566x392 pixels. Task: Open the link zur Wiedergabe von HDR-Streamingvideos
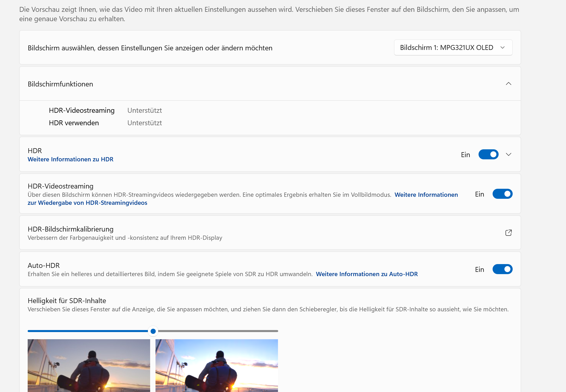(87, 203)
